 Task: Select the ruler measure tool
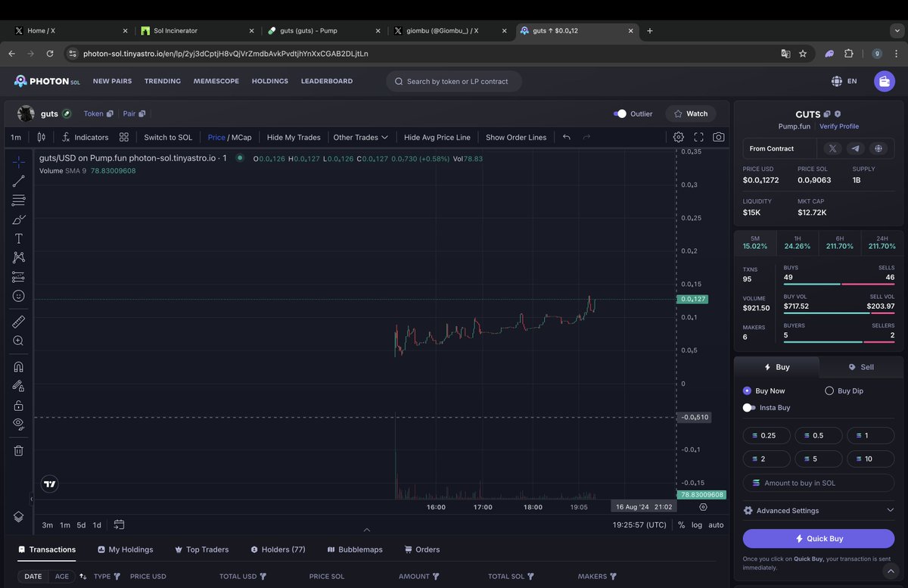coord(19,322)
